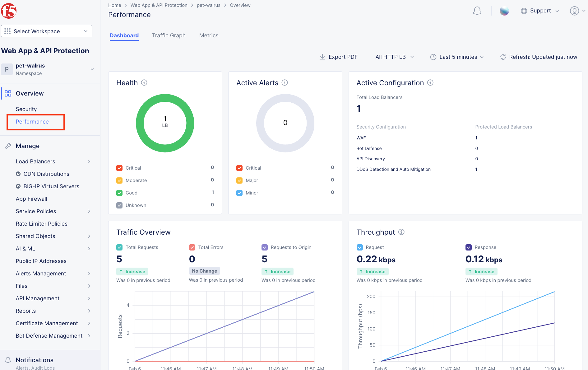588x370 pixels.
Task: Toggle the Total Requests checkbox
Action: pyautogui.click(x=119, y=247)
